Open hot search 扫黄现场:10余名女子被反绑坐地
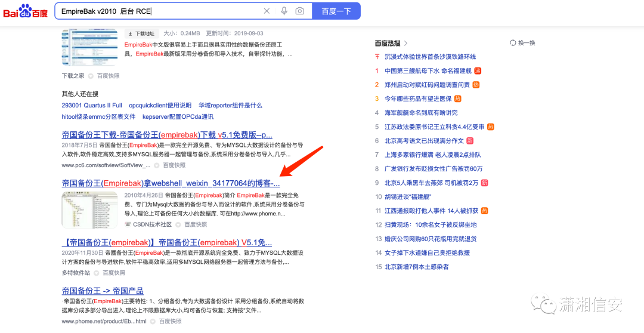The width and height of the screenshot is (644, 333). click(x=431, y=225)
